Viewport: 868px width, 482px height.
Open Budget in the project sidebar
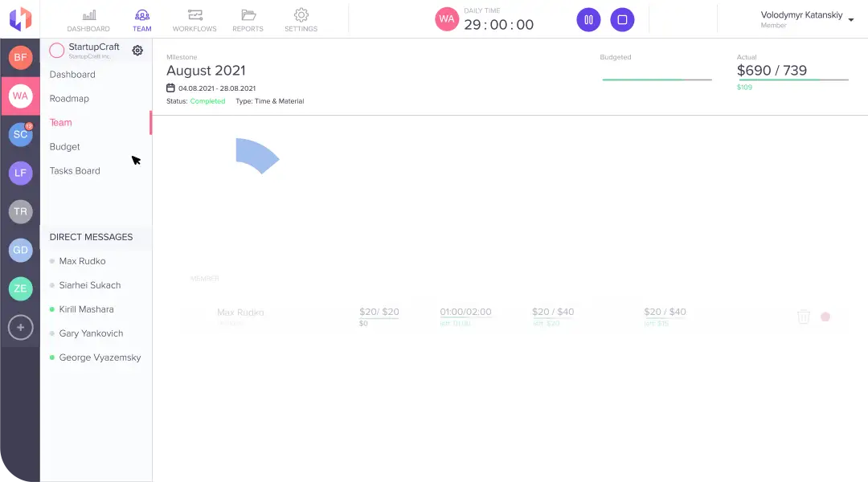point(65,147)
